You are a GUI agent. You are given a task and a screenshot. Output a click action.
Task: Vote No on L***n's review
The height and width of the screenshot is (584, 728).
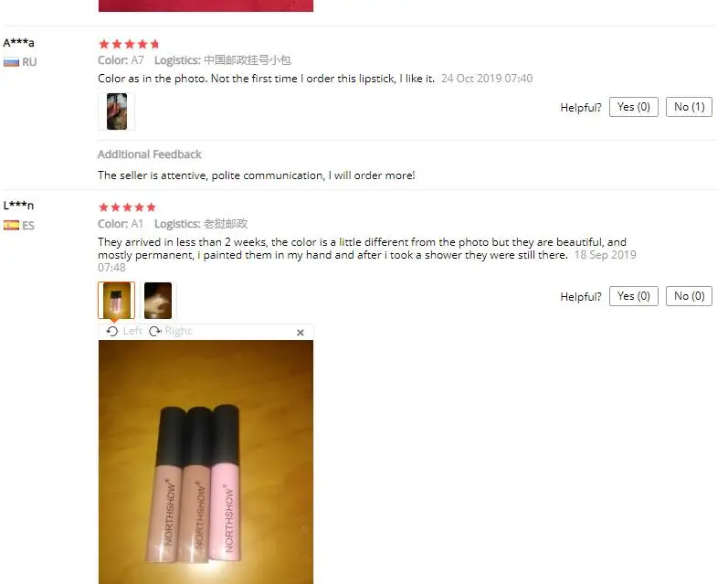(689, 296)
